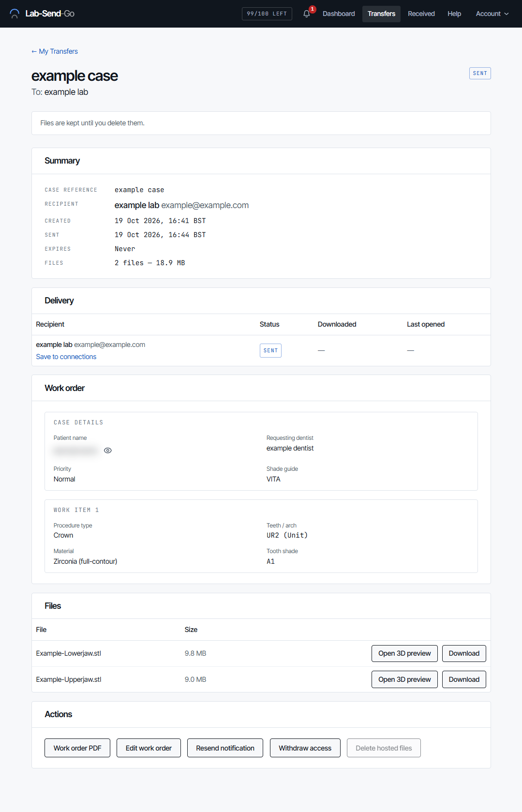Click the Created date '19 Oct 2026, 16:41 BST'
Viewport: 522px width, 812px height.
pyautogui.click(x=160, y=221)
